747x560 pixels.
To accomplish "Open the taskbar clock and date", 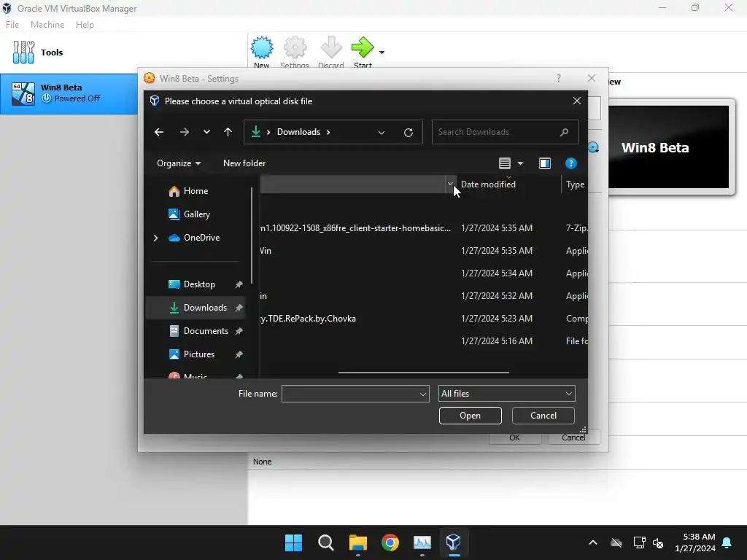I will (695, 542).
